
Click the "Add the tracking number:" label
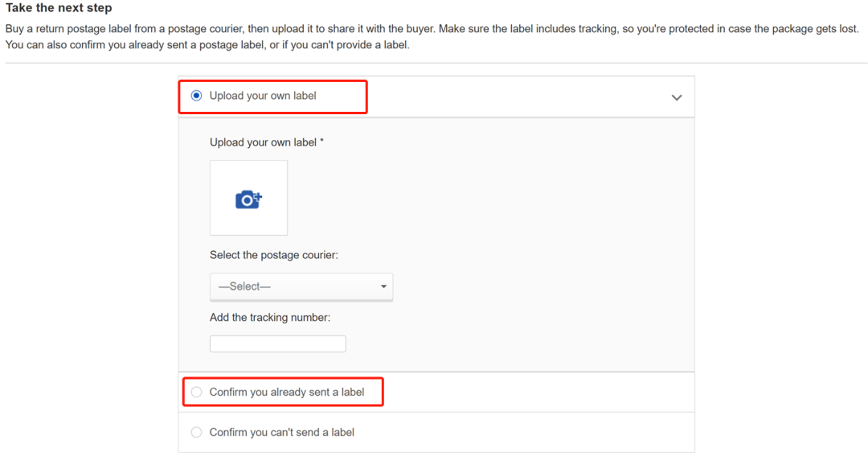(270, 318)
